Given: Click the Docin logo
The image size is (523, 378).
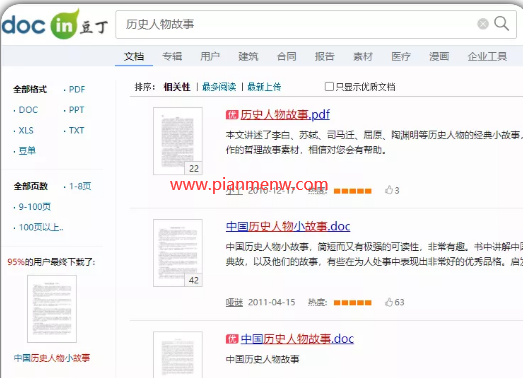Looking at the screenshot, I should click(55, 24).
